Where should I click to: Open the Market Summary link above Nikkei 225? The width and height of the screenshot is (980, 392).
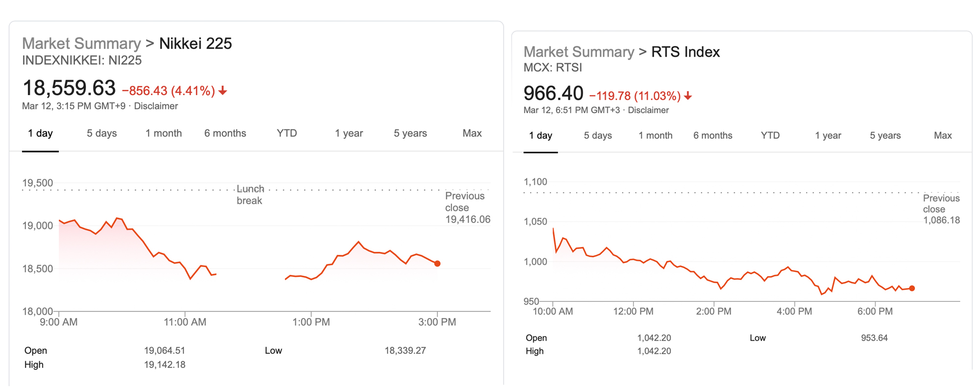click(x=81, y=43)
